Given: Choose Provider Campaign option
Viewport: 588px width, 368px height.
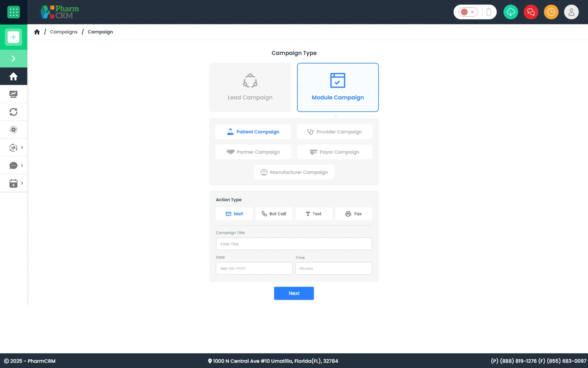Looking at the screenshot, I should pyautogui.click(x=335, y=132).
